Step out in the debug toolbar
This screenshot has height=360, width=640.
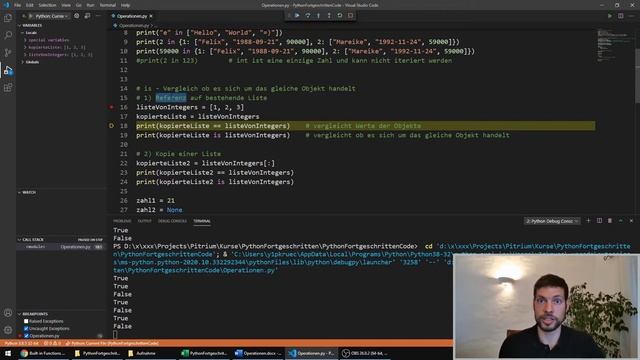[x=329, y=16]
